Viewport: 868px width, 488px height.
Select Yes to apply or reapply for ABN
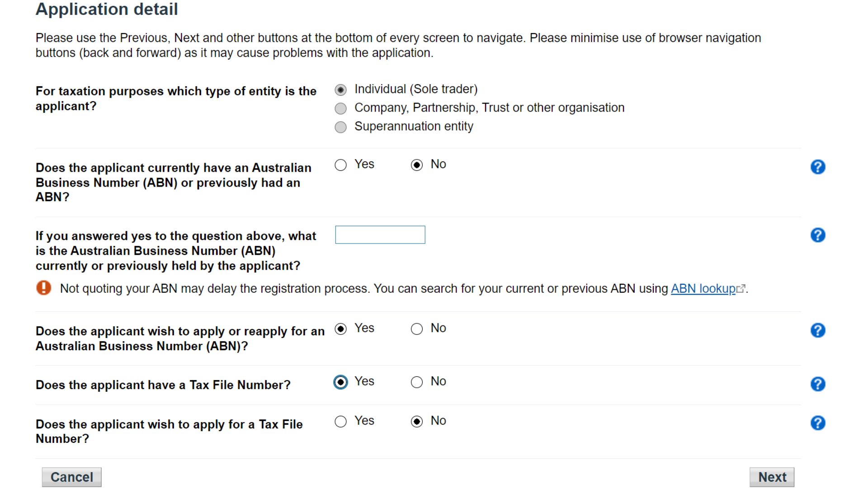[341, 329]
